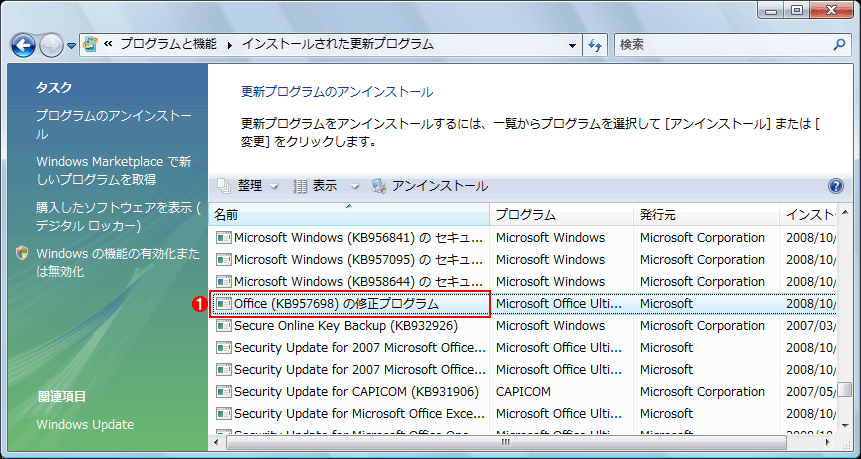Go back with the blue Back arrow
Viewport: 861px width, 459px height.
click(x=23, y=46)
